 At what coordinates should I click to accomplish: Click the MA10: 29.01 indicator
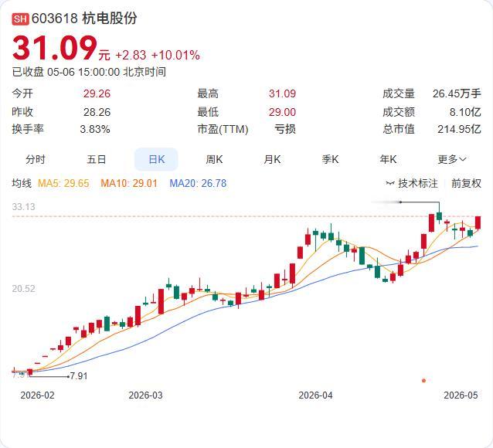pyautogui.click(x=129, y=183)
